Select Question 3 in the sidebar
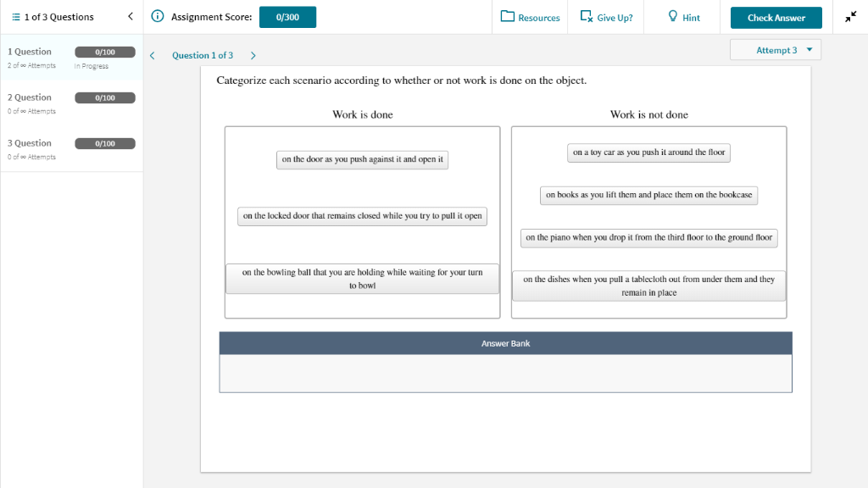 pos(51,147)
